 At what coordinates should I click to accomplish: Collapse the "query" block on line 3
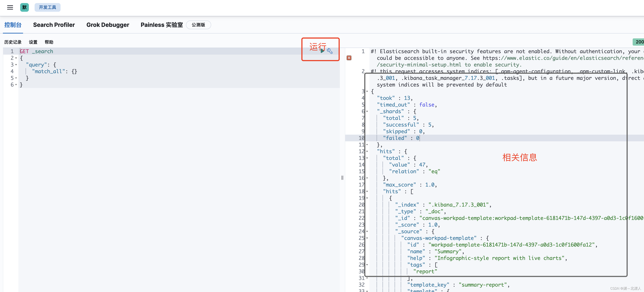(x=16, y=65)
